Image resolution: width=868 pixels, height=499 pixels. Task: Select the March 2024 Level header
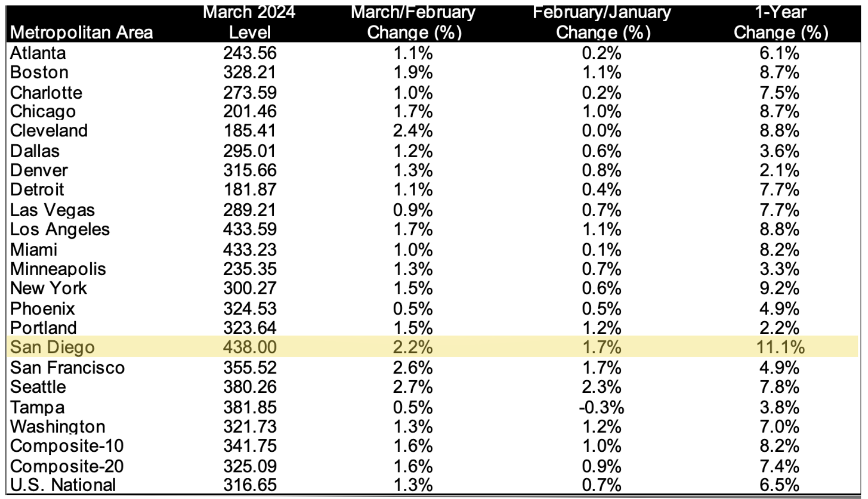[249, 22]
